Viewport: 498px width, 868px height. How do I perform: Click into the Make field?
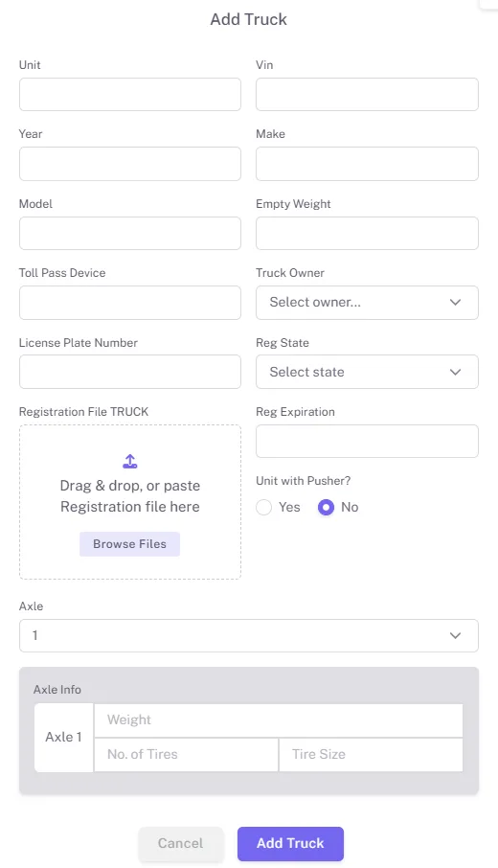(x=367, y=164)
